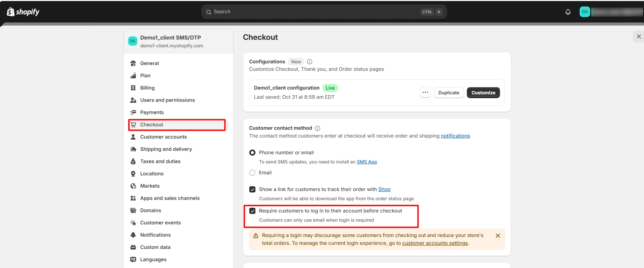Click the Taxes and duties icon
This screenshot has width=644, height=268.
tap(133, 161)
